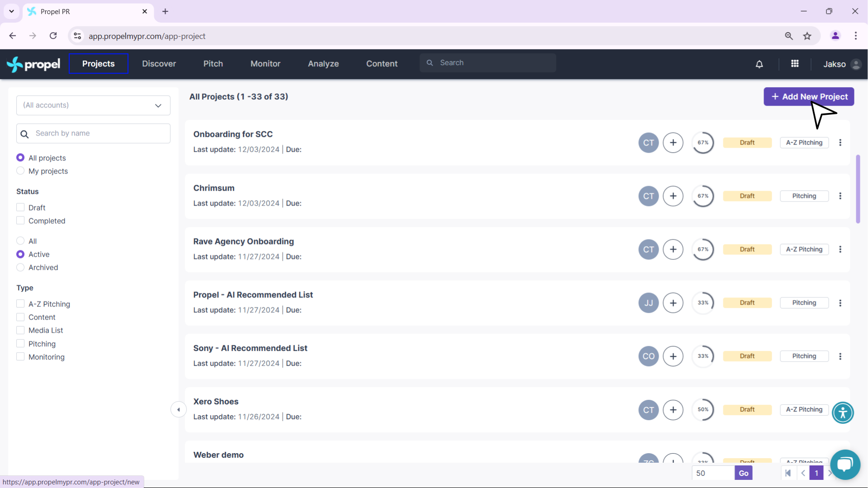The image size is (868, 488).
Task: Open browser tab list dropdown
Action: 11,11
